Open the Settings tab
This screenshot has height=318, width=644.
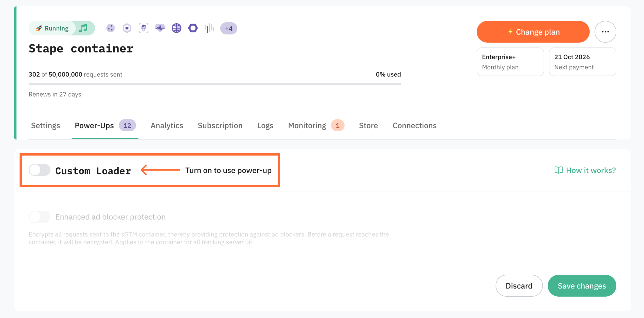point(46,126)
